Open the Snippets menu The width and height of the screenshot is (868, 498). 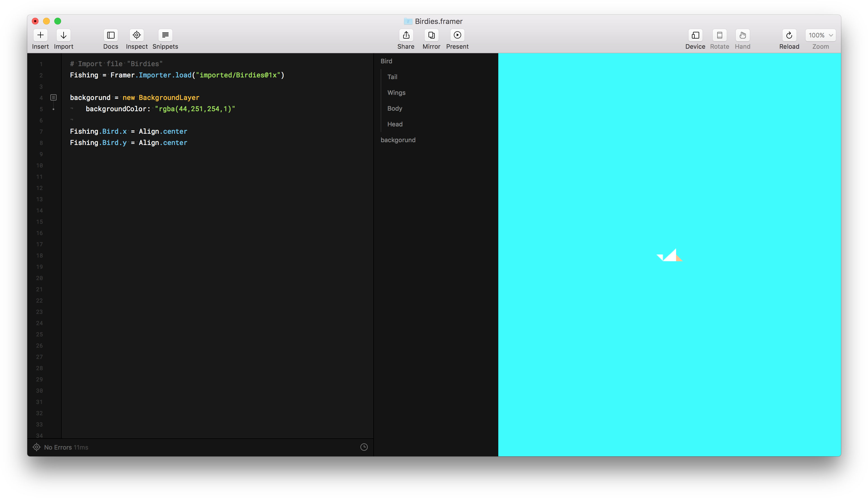[x=165, y=35]
